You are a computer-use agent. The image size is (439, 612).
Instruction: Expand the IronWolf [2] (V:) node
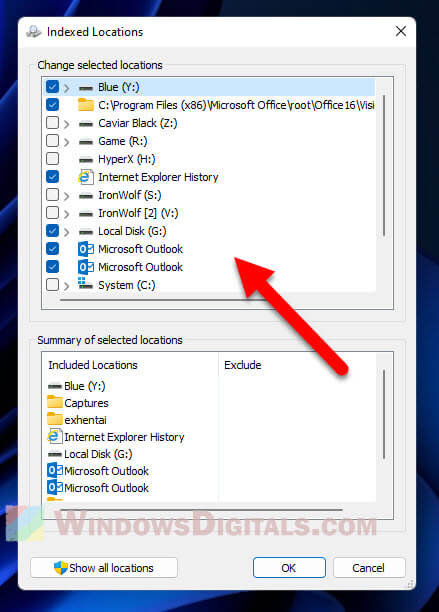[x=67, y=214]
